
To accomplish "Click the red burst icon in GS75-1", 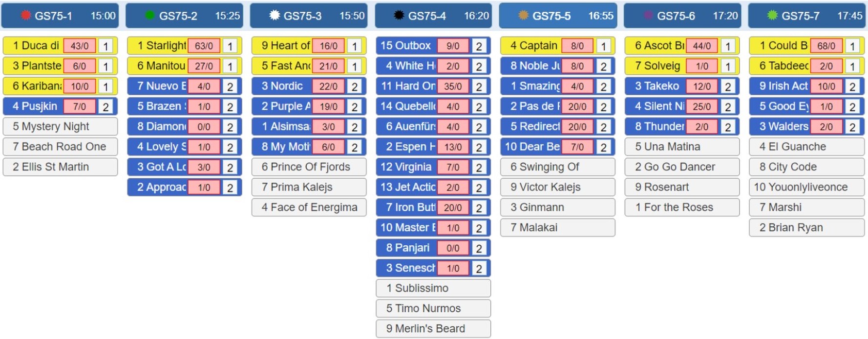I will tap(26, 15).
